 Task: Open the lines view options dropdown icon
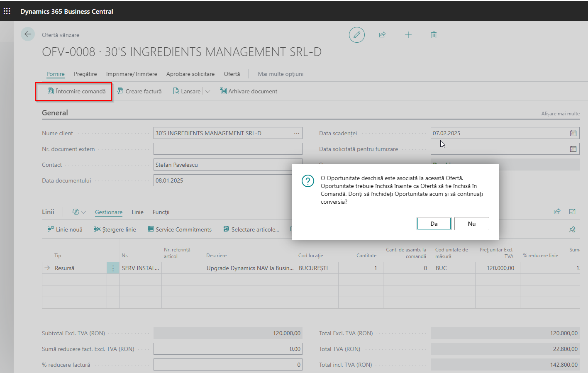coord(79,212)
